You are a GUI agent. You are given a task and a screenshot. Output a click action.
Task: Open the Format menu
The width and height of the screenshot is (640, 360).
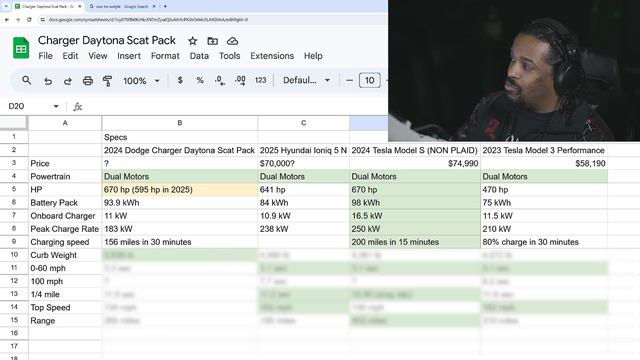coord(165,56)
